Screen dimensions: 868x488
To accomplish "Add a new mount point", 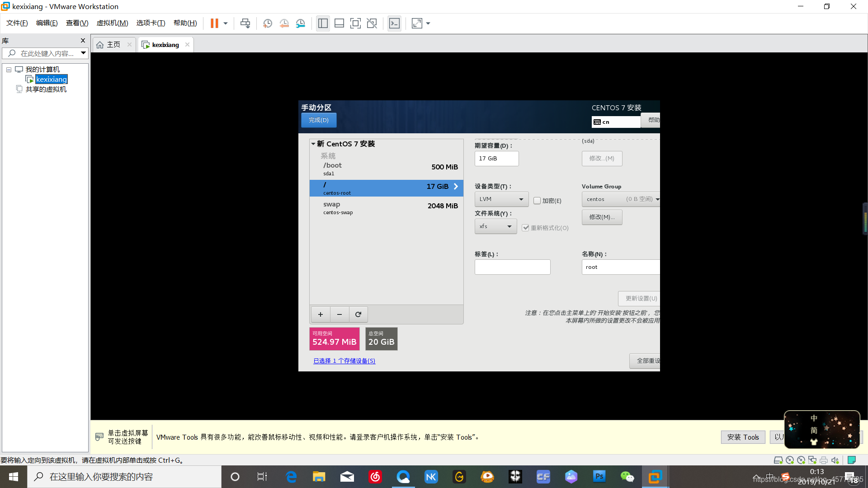I will coord(321,314).
